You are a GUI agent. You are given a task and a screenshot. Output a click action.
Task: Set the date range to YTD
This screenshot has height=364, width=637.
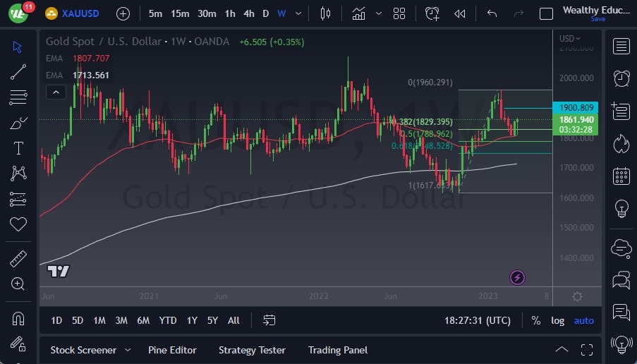(167, 320)
